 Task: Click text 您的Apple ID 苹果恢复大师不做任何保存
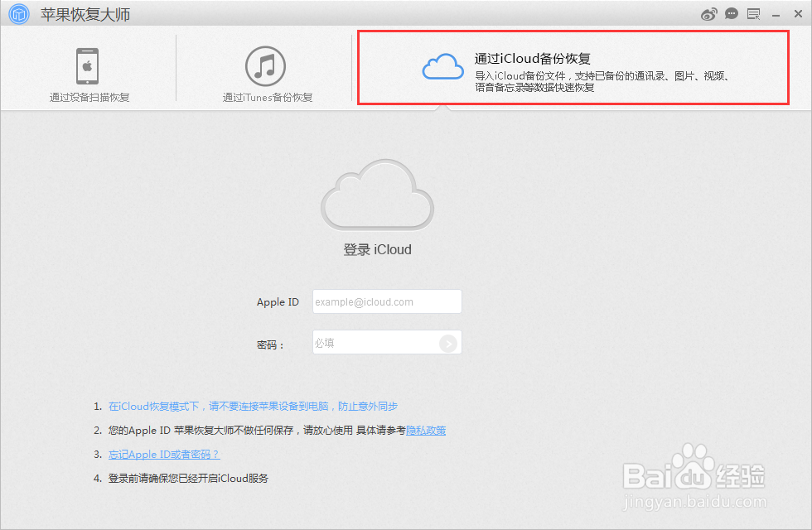coord(201,430)
